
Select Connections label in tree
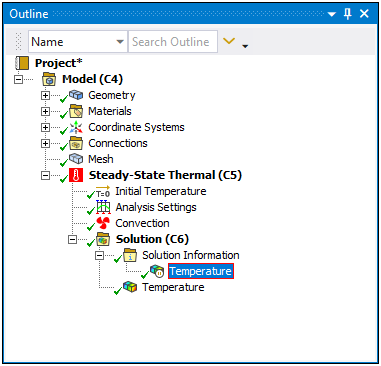click(x=118, y=143)
